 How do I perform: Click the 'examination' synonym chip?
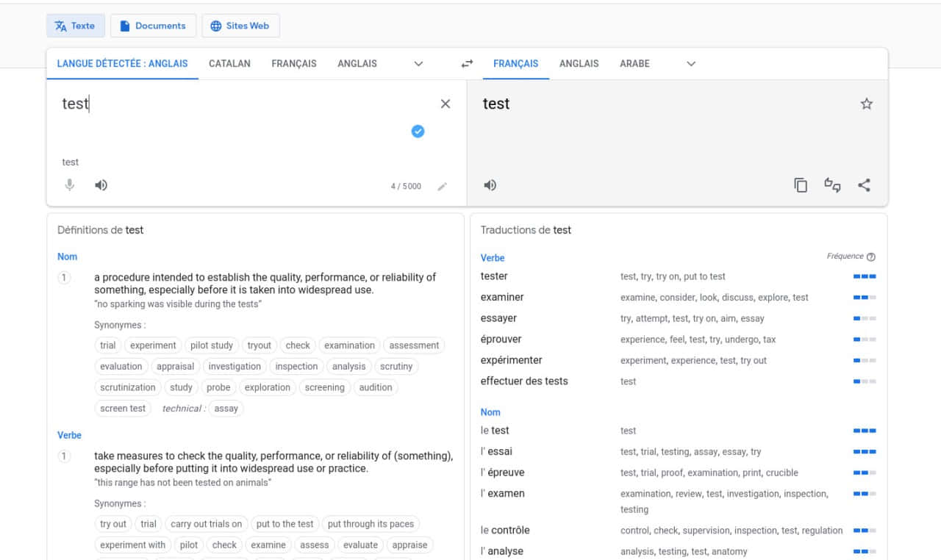[x=349, y=345]
